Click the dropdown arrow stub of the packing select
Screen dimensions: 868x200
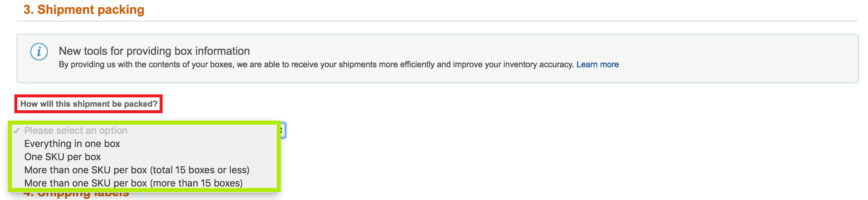pyautogui.click(x=283, y=130)
